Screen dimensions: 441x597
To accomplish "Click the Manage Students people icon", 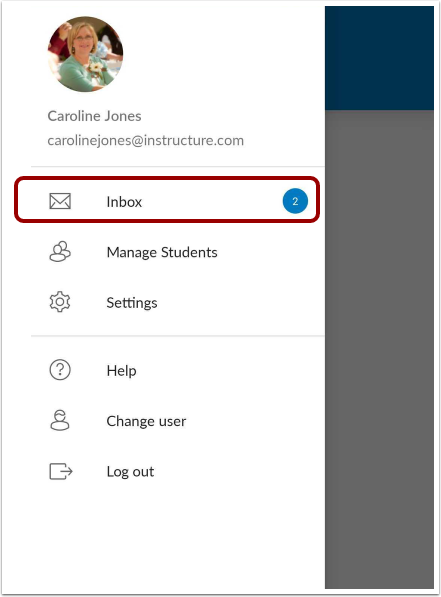I will click(x=60, y=252).
